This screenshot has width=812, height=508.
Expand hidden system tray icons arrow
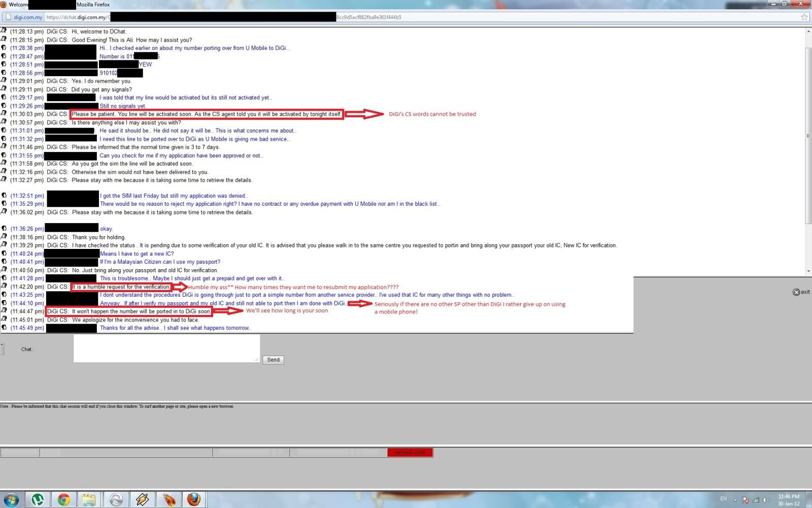(735, 500)
